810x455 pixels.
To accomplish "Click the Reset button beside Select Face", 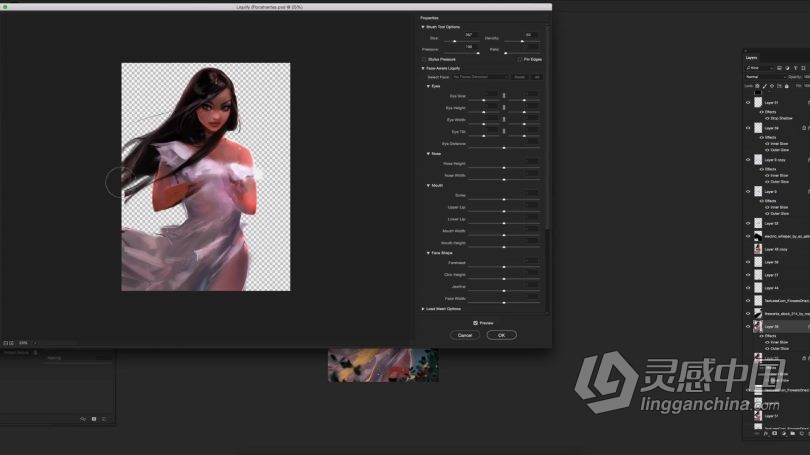I will (520, 77).
